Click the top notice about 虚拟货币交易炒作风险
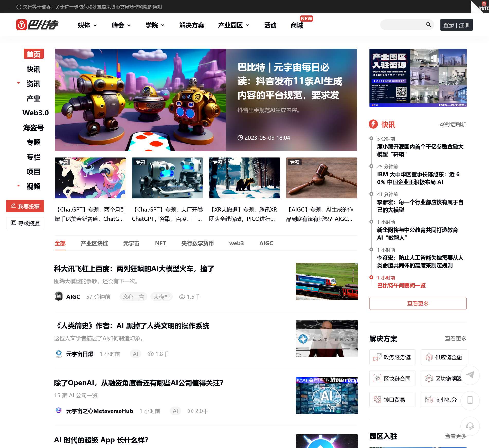The height and width of the screenshot is (448, 489). pos(92,7)
